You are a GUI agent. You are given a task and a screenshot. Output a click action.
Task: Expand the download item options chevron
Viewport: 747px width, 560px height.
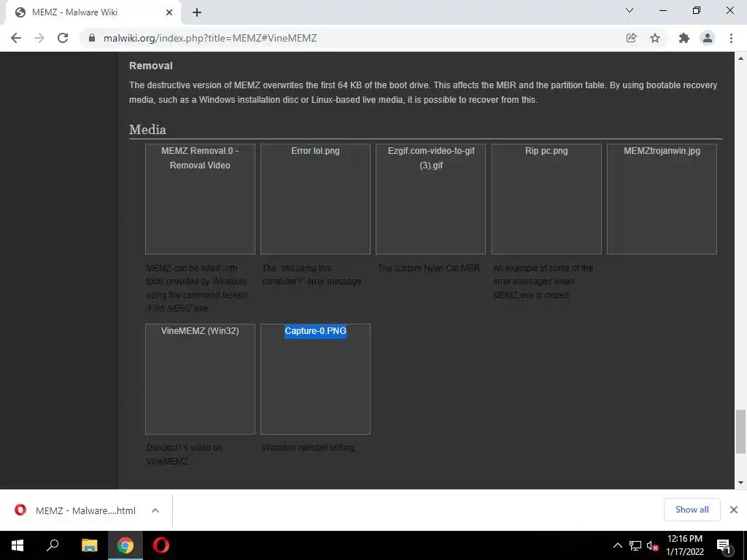155,510
